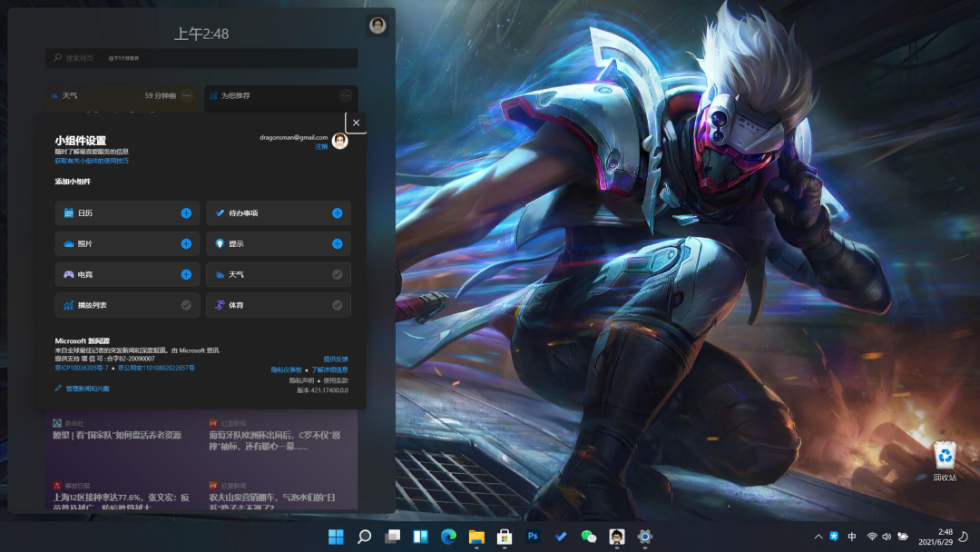980x552 pixels.
Task: Open the 为您推荐 widget options menu
Action: (347, 95)
